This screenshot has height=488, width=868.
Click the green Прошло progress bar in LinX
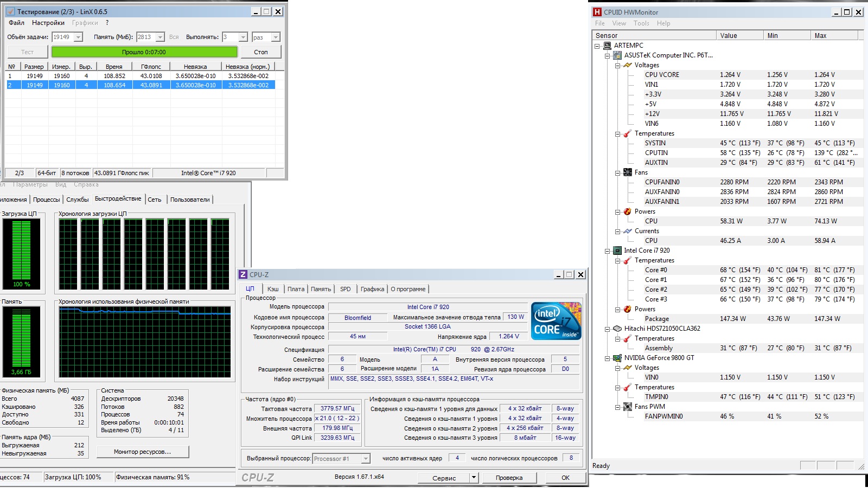tap(144, 52)
